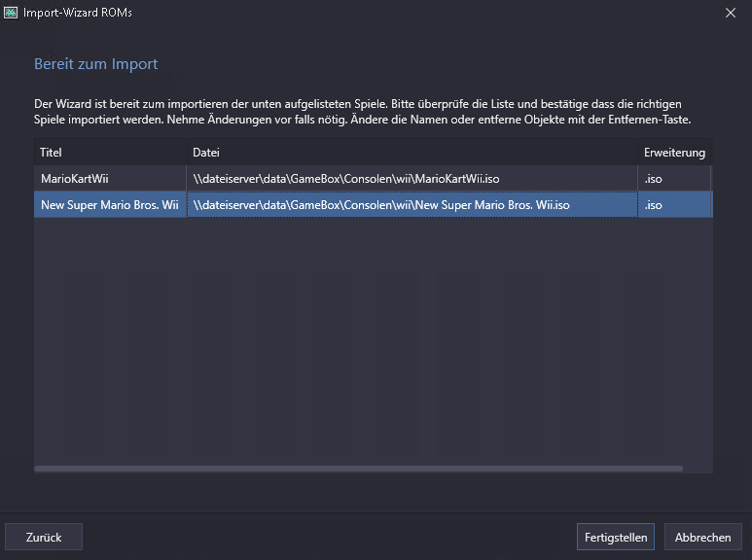This screenshot has height=560, width=752.
Task: Close the Import-Wizard ROMs window
Action: click(731, 13)
